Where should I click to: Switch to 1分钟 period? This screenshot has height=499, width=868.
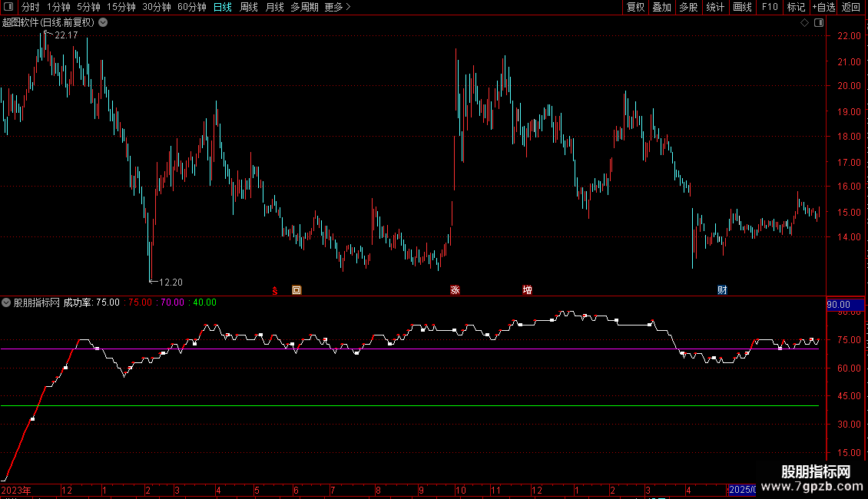tap(58, 7)
